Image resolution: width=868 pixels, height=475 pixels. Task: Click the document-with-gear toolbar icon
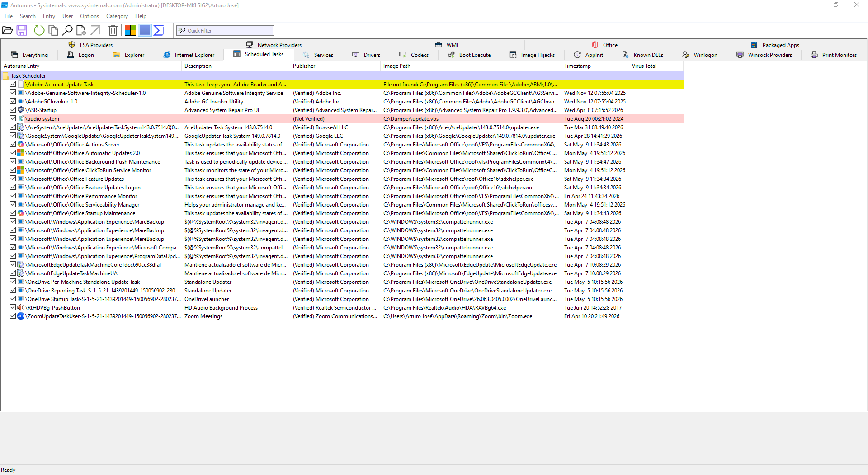[81, 30]
